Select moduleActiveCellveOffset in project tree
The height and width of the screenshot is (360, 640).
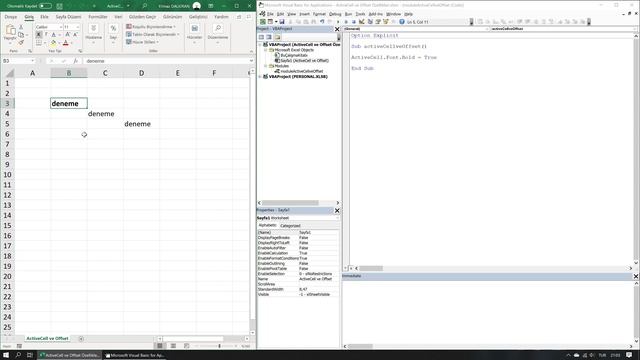point(302,71)
